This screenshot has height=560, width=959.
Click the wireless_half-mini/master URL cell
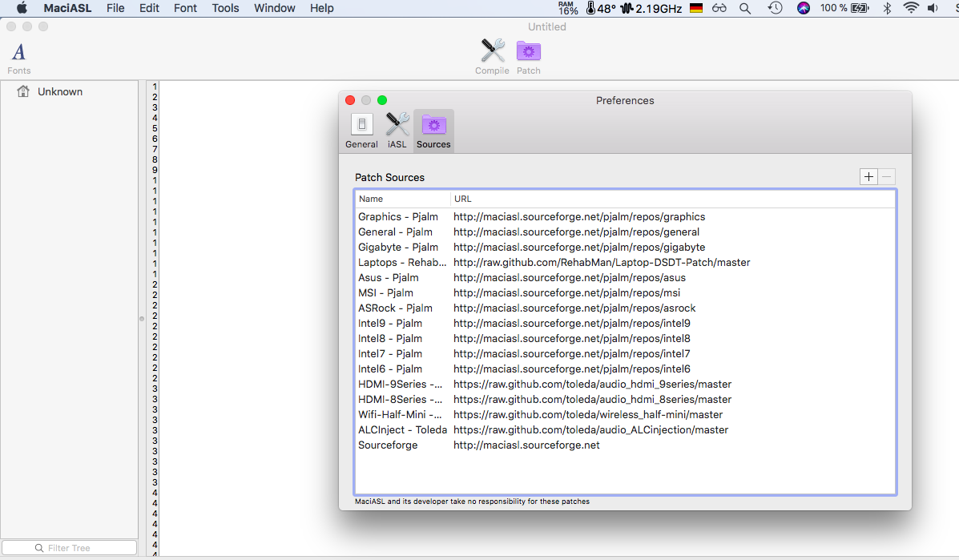point(588,414)
